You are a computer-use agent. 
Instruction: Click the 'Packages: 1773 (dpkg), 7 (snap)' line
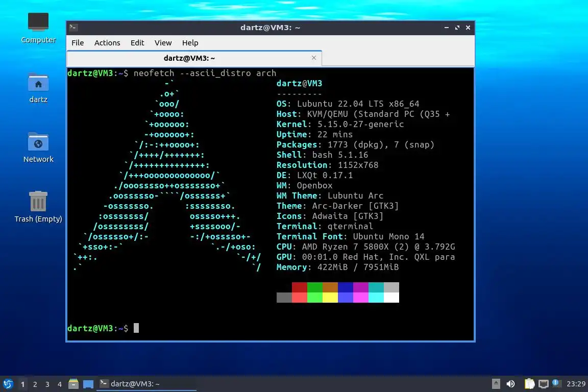(x=355, y=145)
